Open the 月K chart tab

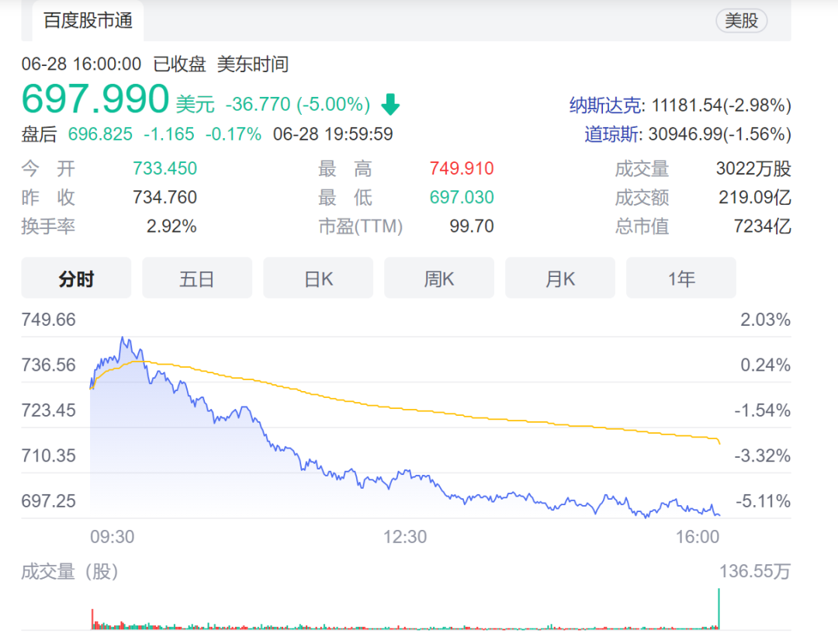click(x=560, y=279)
